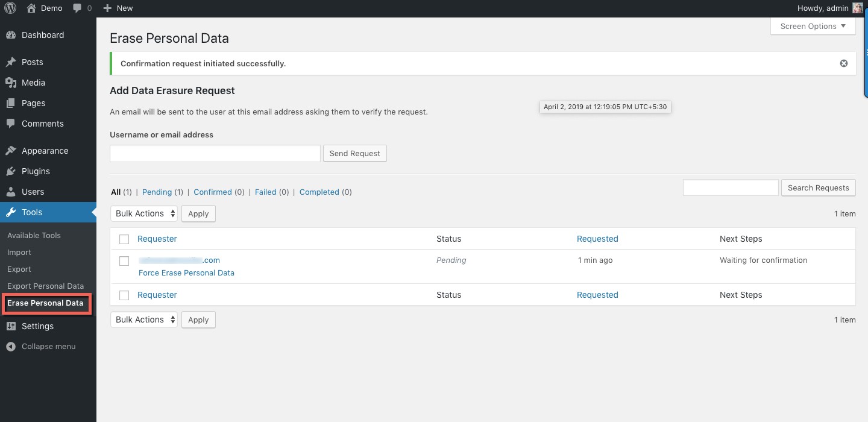Filter requests by the Pending tab
The image size is (868, 422).
pos(157,192)
